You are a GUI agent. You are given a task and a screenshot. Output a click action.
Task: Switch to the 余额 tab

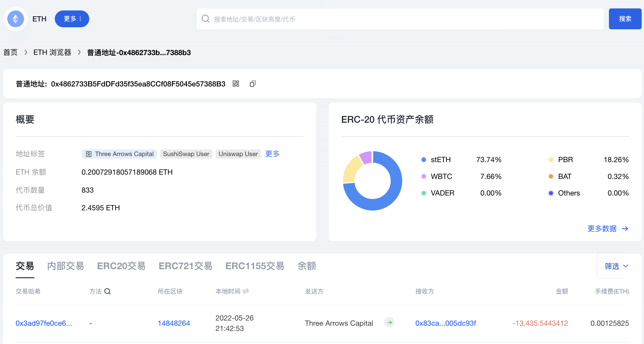[x=307, y=266]
